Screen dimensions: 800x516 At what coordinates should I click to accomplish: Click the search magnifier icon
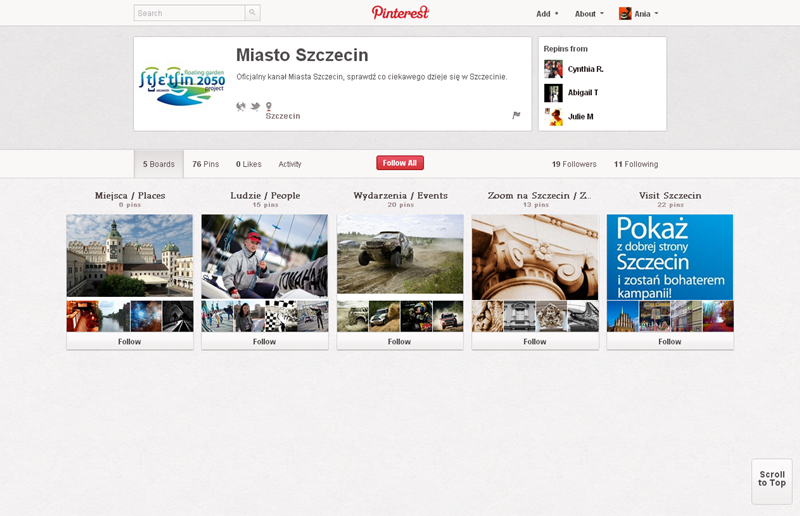click(x=252, y=13)
